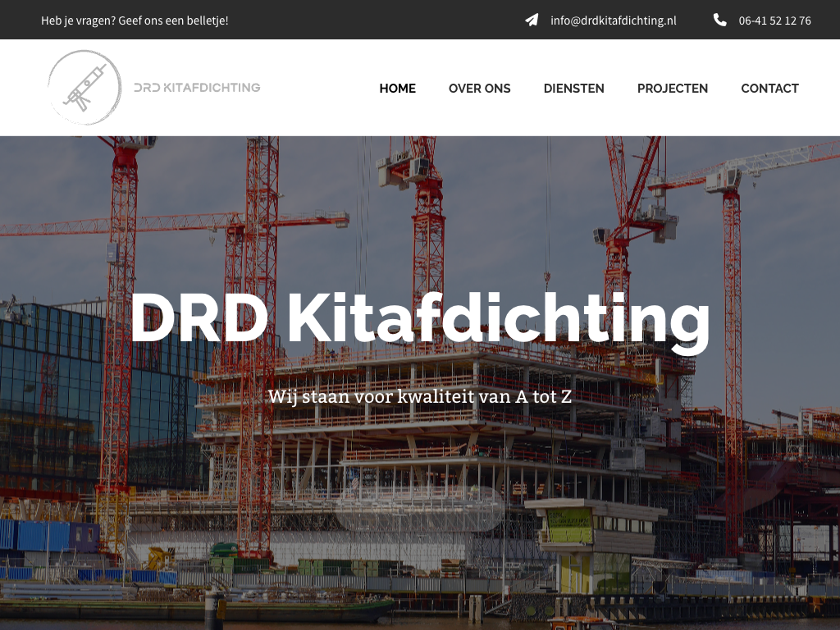The image size is (840, 630).
Task: Click the "Heb je vragen?" top bar text
Action: coord(135,21)
